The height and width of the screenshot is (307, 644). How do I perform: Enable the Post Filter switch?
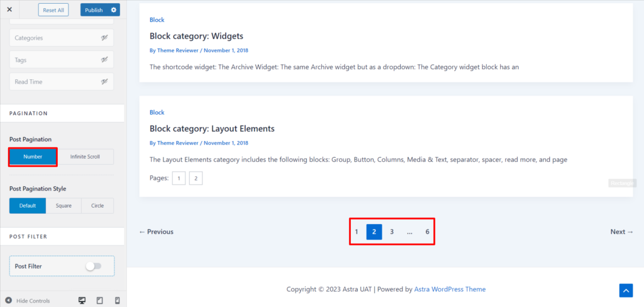93,266
